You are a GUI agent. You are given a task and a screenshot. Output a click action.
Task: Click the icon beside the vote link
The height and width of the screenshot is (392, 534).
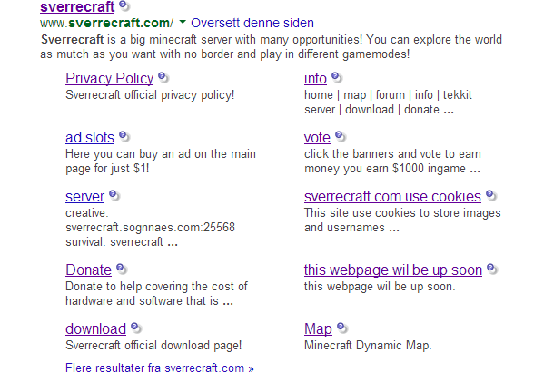coord(341,136)
